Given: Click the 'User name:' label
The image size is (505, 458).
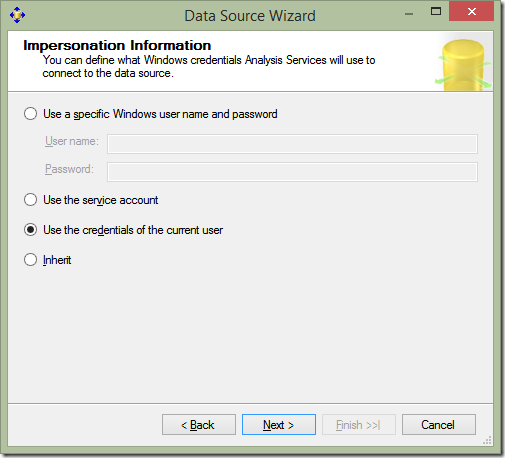Looking at the screenshot, I should pyautogui.click(x=72, y=141).
